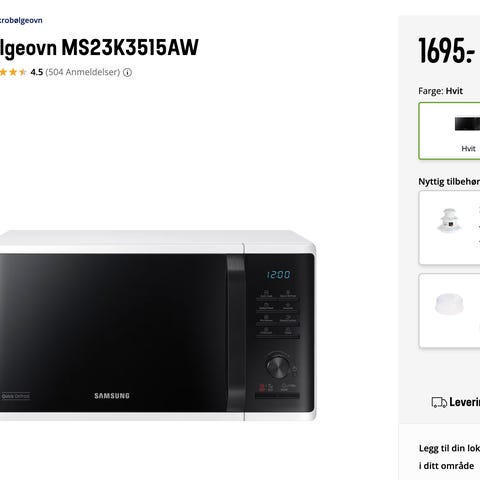Click the 'Legg til din lok' text
The image size is (480, 480).
point(449,448)
